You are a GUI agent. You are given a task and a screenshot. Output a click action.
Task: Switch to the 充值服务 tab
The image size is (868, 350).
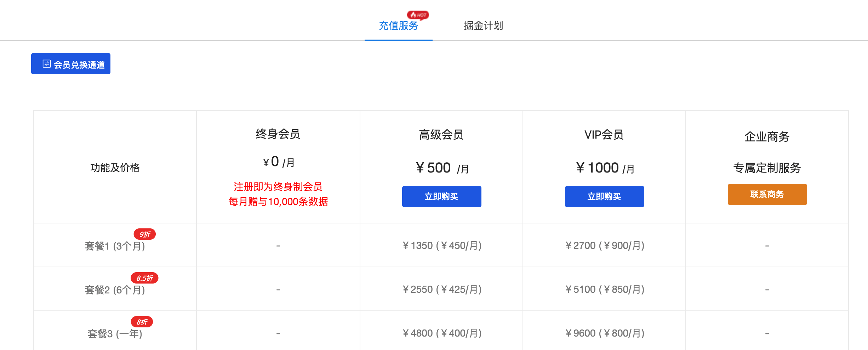(399, 25)
